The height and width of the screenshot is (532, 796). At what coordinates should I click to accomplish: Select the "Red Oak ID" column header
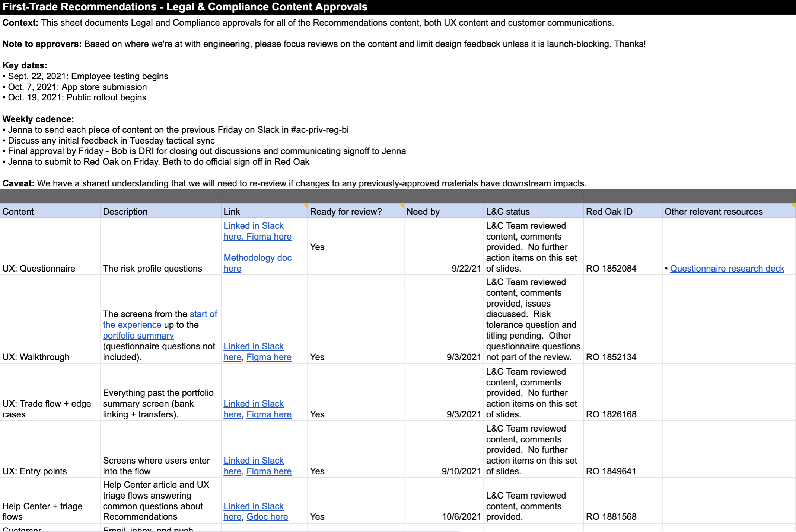click(x=609, y=211)
